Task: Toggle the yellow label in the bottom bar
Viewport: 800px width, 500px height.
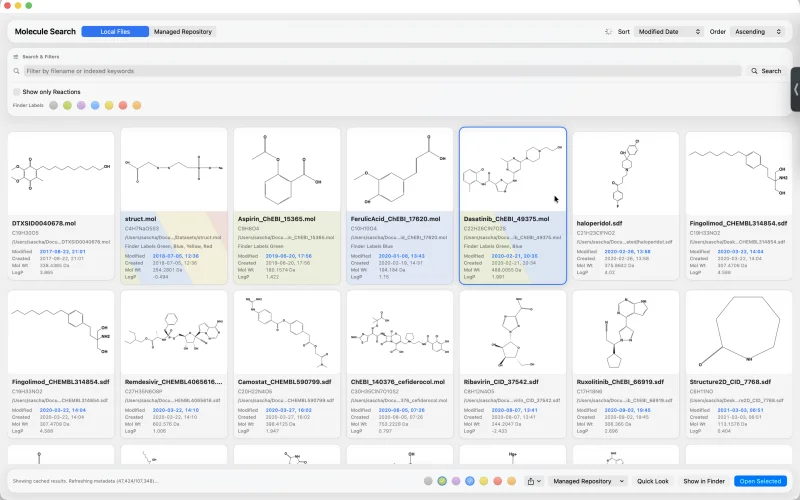Action: [483, 481]
